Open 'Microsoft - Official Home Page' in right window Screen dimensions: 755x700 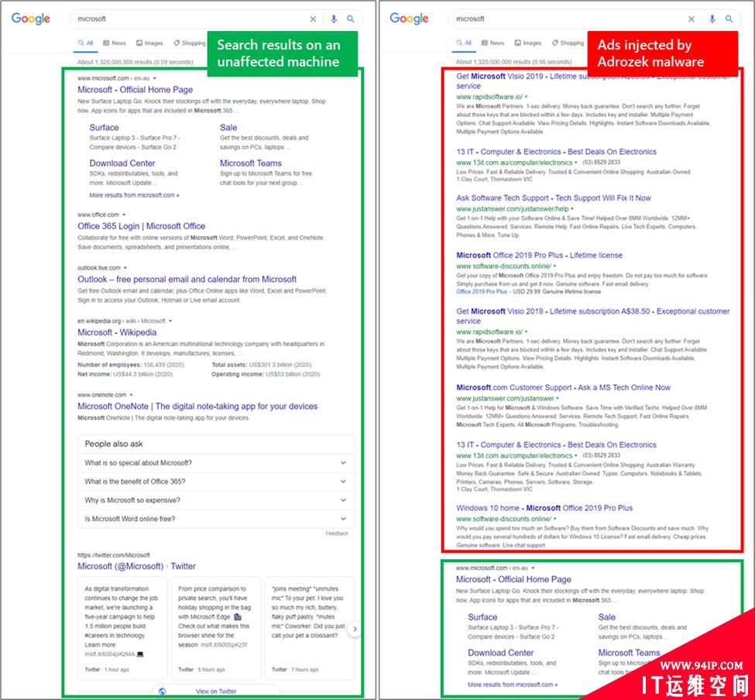click(513, 580)
